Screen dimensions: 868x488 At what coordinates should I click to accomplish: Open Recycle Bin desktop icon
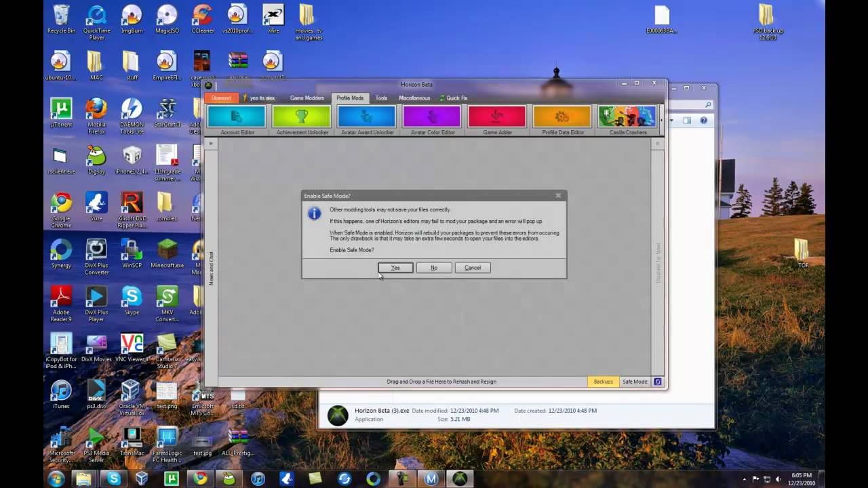pyautogui.click(x=61, y=19)
